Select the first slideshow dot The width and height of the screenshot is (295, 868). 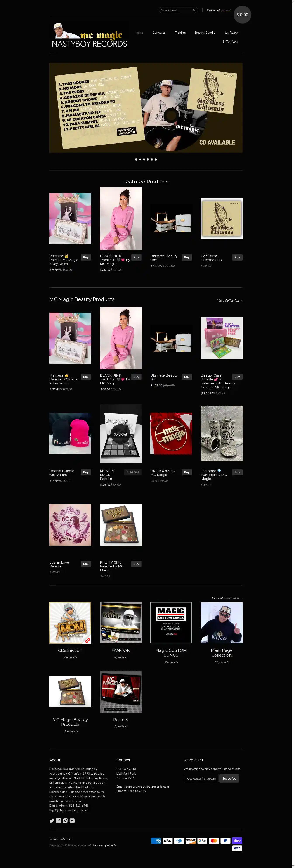[136, 159]
